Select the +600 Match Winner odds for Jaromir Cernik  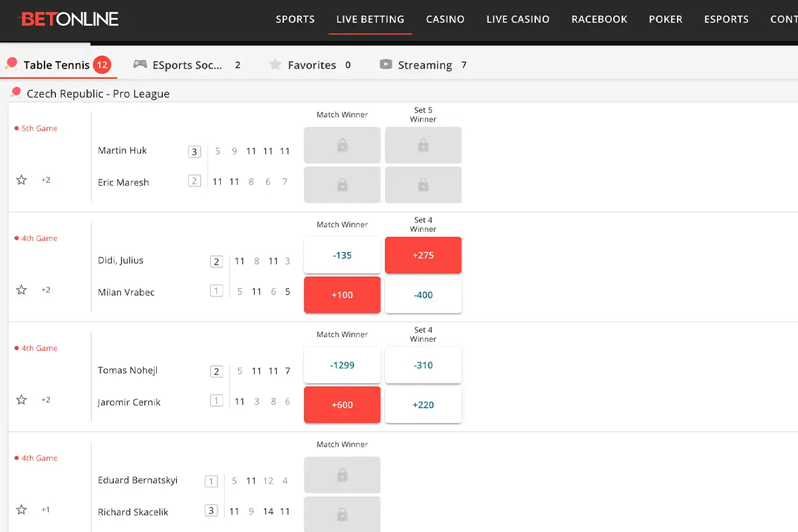tap(342, 404)
